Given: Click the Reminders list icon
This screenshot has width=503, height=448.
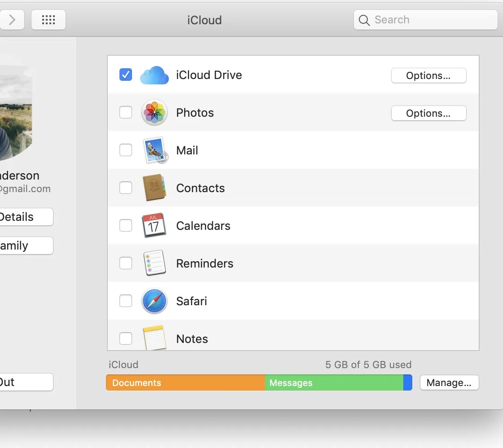Looking at the screenshot, I should click(x=154, y=263).
